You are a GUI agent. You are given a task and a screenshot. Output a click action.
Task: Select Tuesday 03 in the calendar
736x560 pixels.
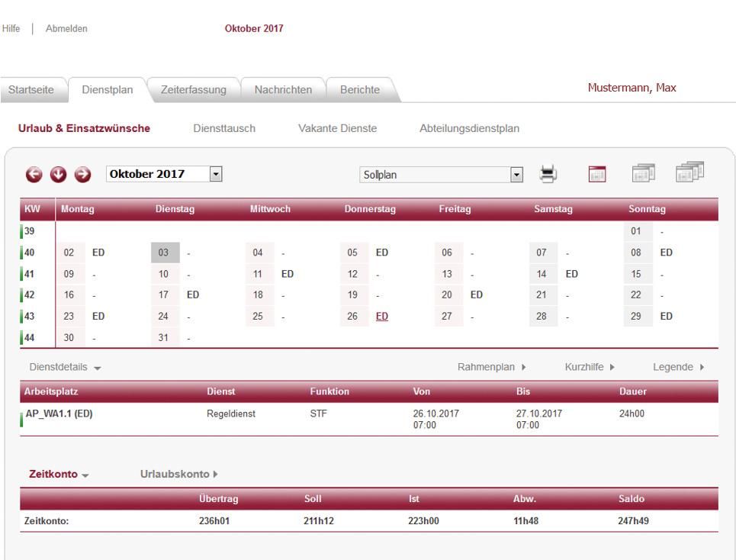[164, 250]
